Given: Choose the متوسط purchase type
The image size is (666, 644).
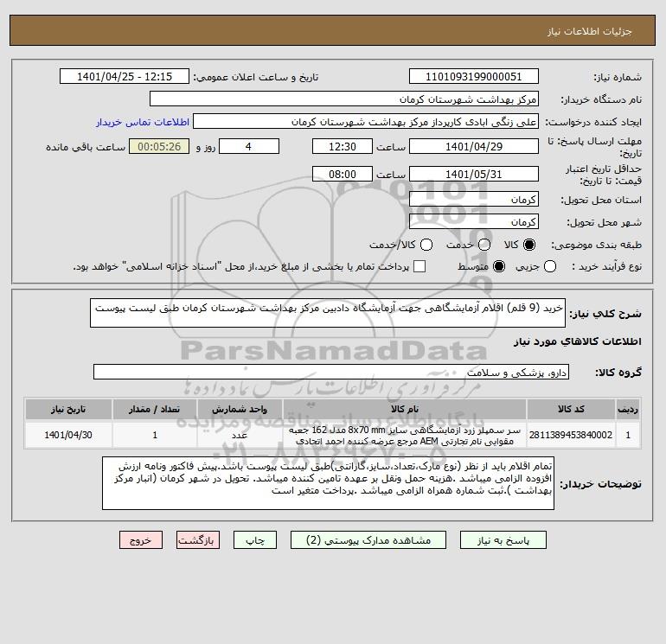Looking at the screenshot, I should click(x=499, y=266).
